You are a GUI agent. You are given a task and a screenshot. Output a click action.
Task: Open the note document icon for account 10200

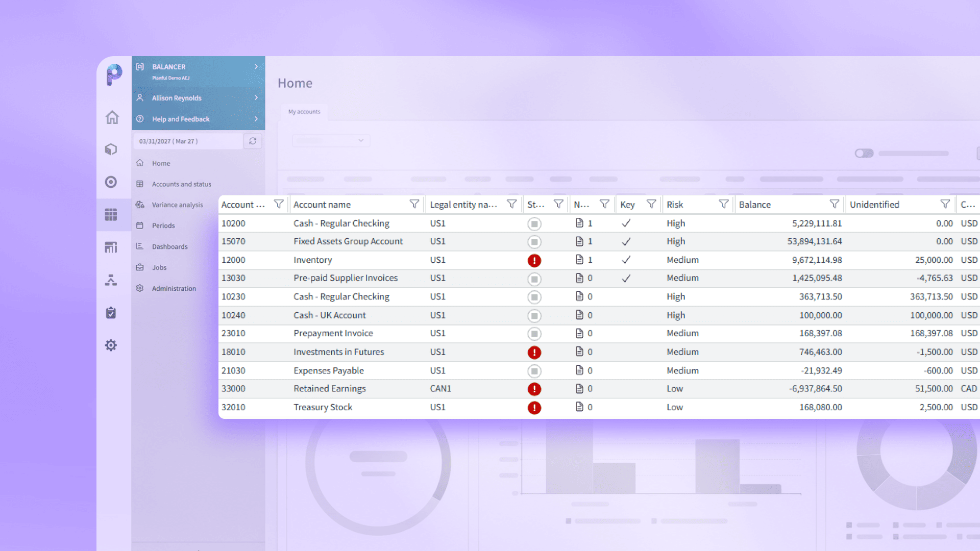(579, 223)
